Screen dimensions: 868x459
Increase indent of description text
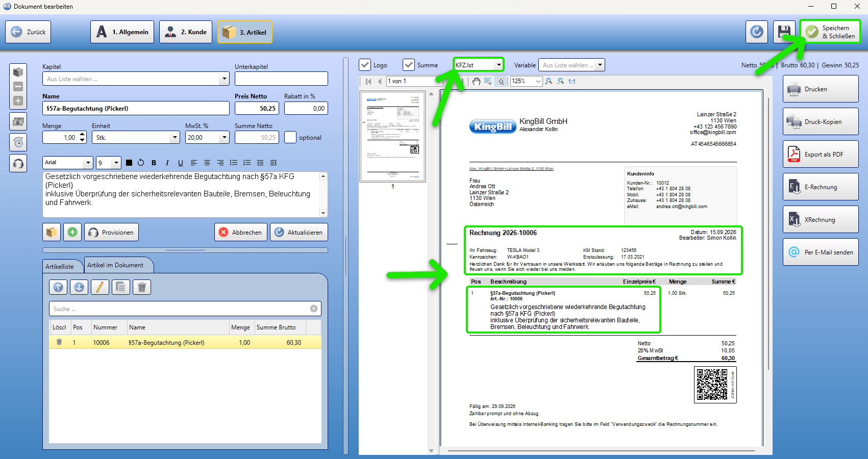(x=260, y=163)
